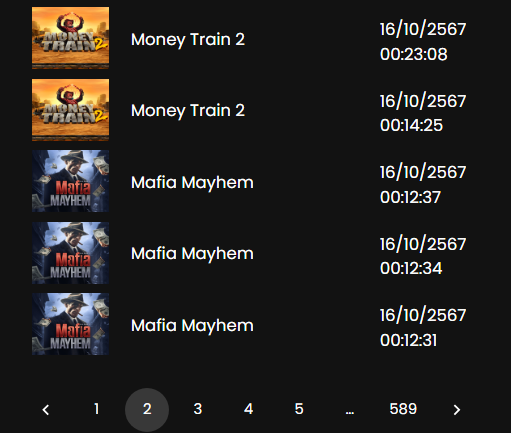Open Money Train 2 thumbnail played at 00:14:25

pyautogui.click(x=70, y=110)
